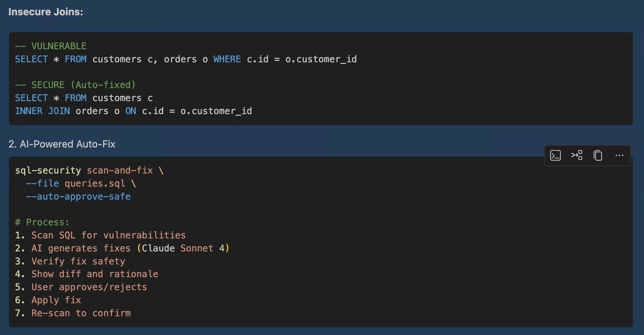Place cursor on INNER JOIN keyword

point(42,111)
